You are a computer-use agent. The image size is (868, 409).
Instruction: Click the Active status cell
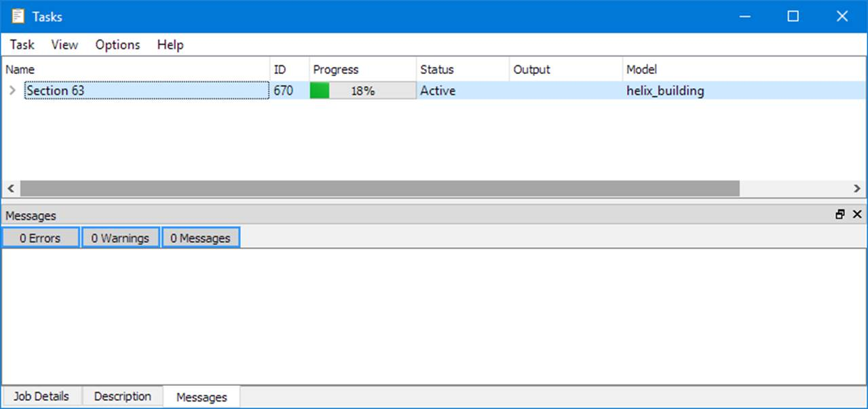tap(463, 90)
